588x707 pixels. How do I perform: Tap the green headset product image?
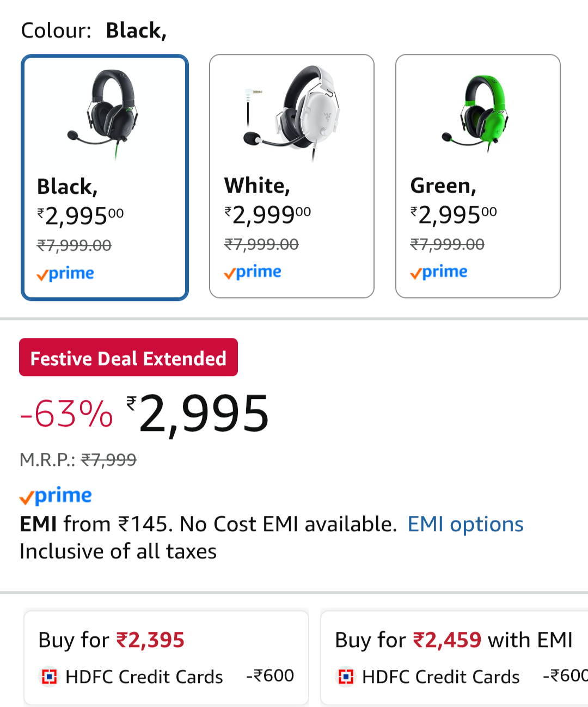click(477, 113)
